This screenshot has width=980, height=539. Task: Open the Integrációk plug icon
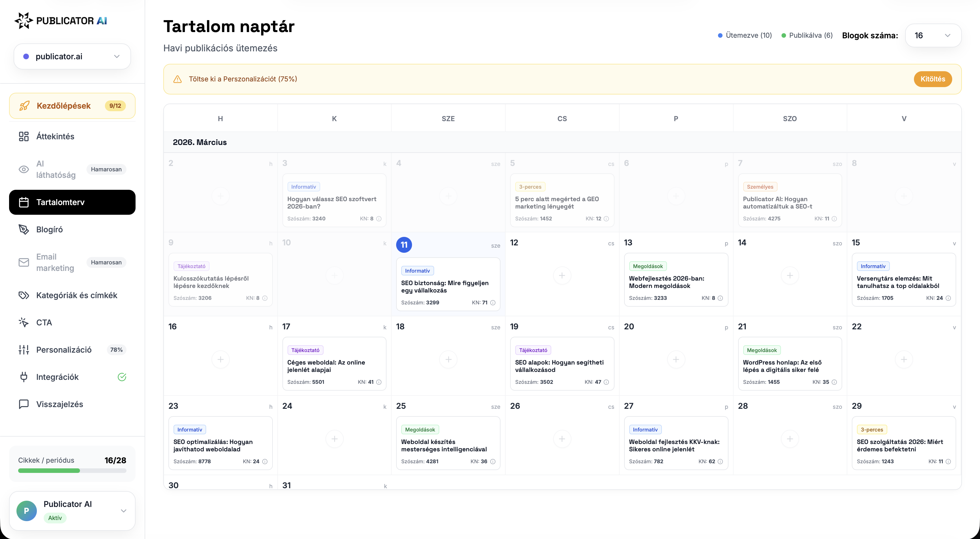(24, 377)
